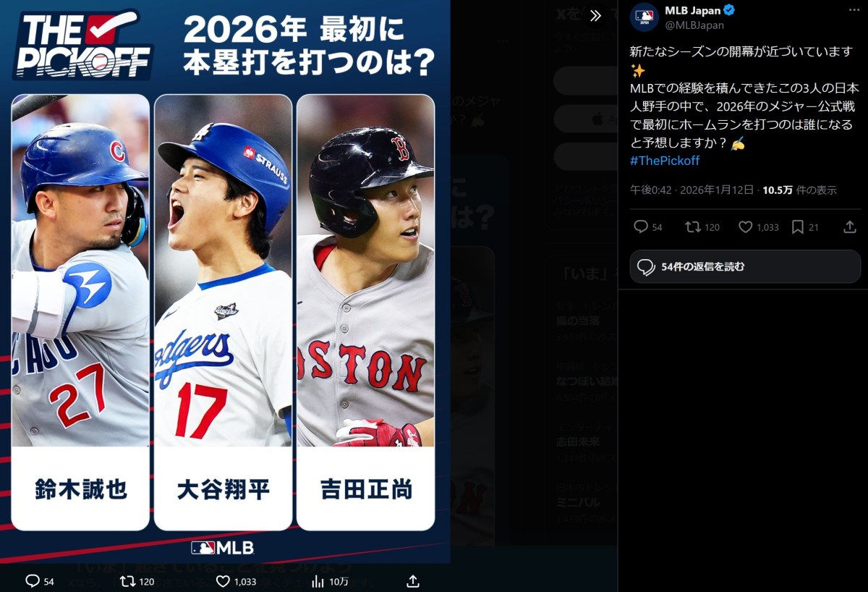
Task: Click the share icon below the image
Action: point(413,581)
